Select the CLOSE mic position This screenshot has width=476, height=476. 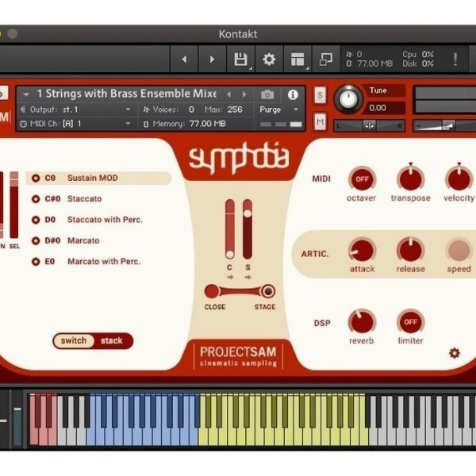[x=212, y=291]
